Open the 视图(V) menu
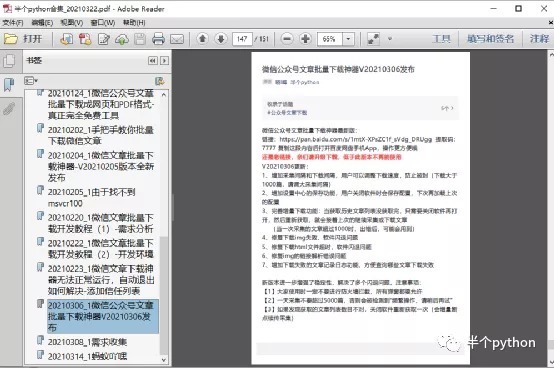The height and width of the screenshot is (368, 554). click(x=72, y=23)
